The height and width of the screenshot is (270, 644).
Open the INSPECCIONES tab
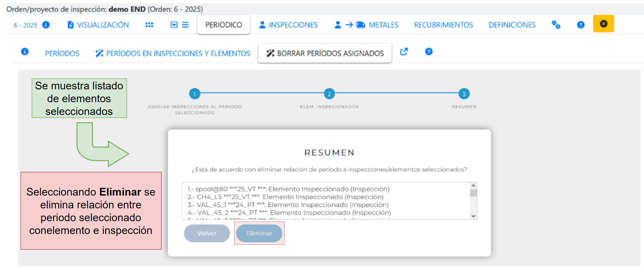coord(288,25)
